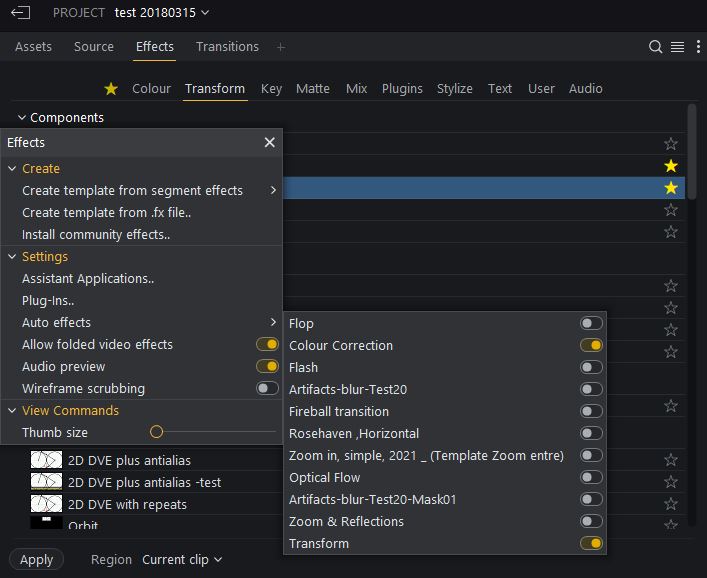The image size is (707, 578).
Task: Select the Mix effects category
Action: coord(357,88)
